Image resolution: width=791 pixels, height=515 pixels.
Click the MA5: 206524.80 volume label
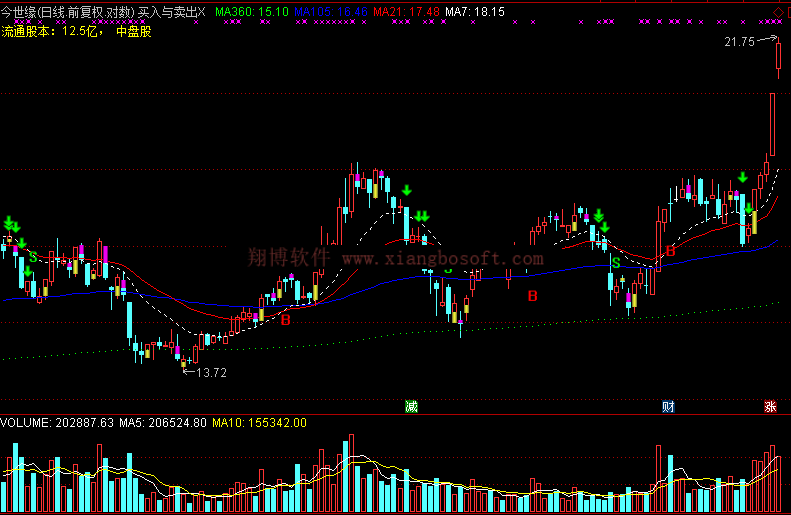pos(163,423)
